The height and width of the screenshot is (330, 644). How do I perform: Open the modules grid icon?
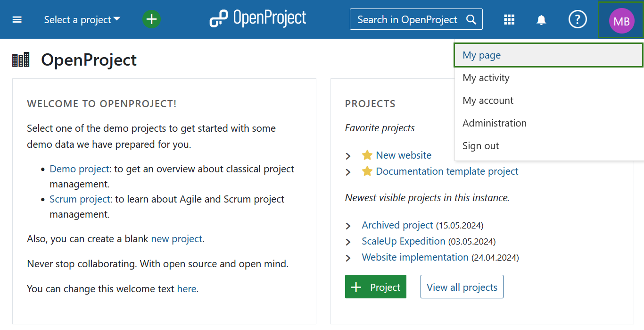coord(509,20)
